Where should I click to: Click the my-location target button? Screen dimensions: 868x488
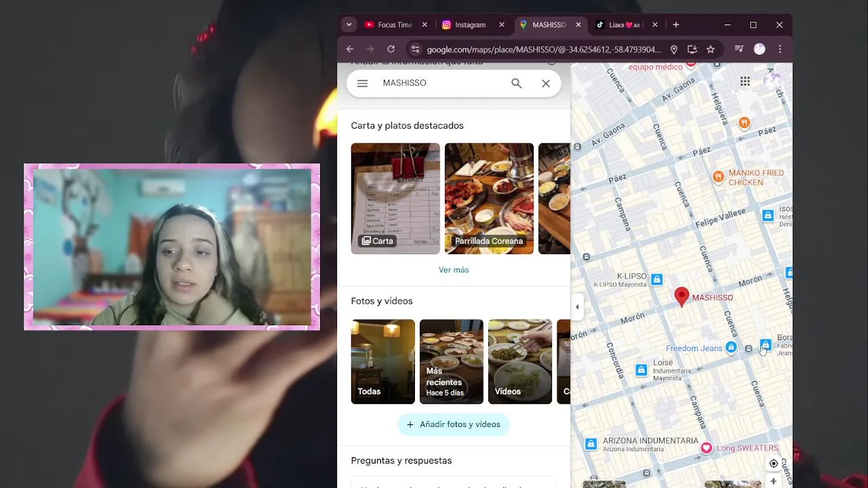(774, 464)
